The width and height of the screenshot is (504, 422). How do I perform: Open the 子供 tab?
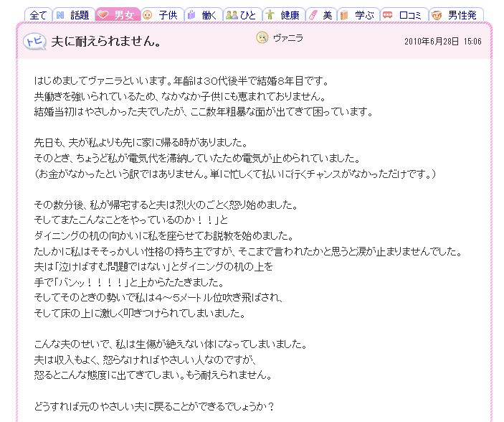tap(162, 15)
